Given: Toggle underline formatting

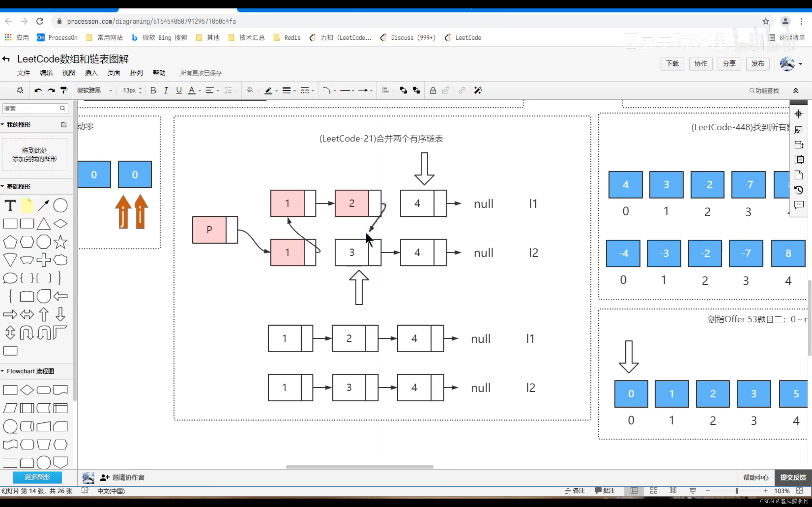Looking at the screenshot, I should [x=179, y=90].
